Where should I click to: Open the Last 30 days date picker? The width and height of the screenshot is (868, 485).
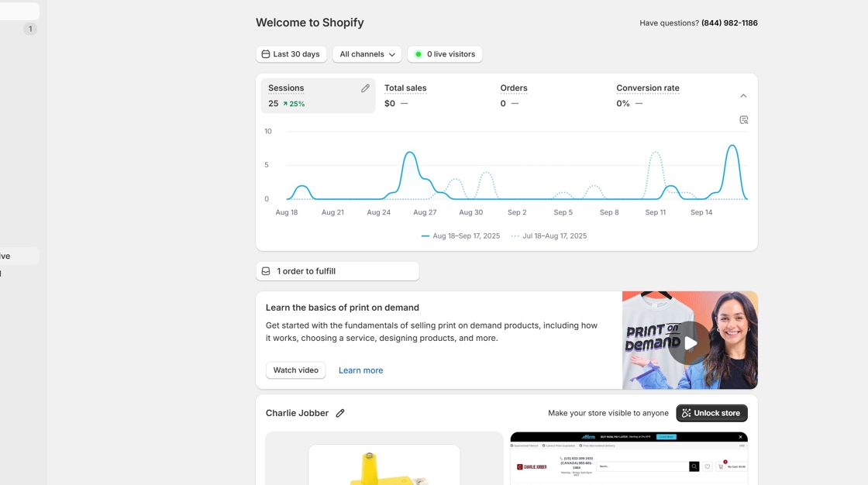coord(291,54)
